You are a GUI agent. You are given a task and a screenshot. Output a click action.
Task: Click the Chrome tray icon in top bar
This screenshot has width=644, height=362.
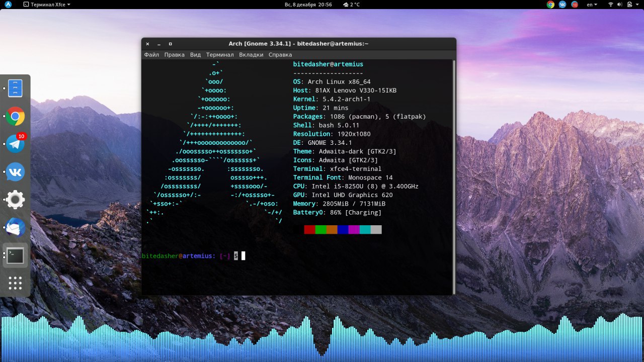coord(550,5)
